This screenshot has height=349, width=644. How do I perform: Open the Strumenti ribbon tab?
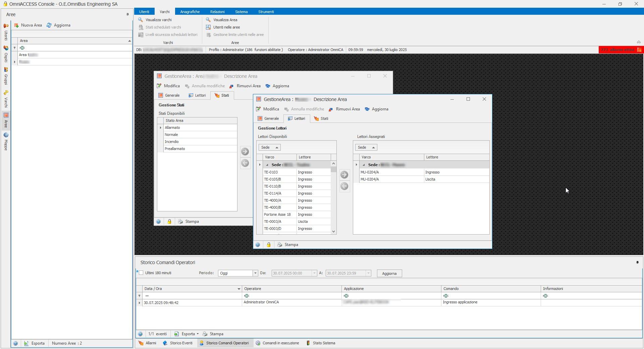click(x=266, y=12)
